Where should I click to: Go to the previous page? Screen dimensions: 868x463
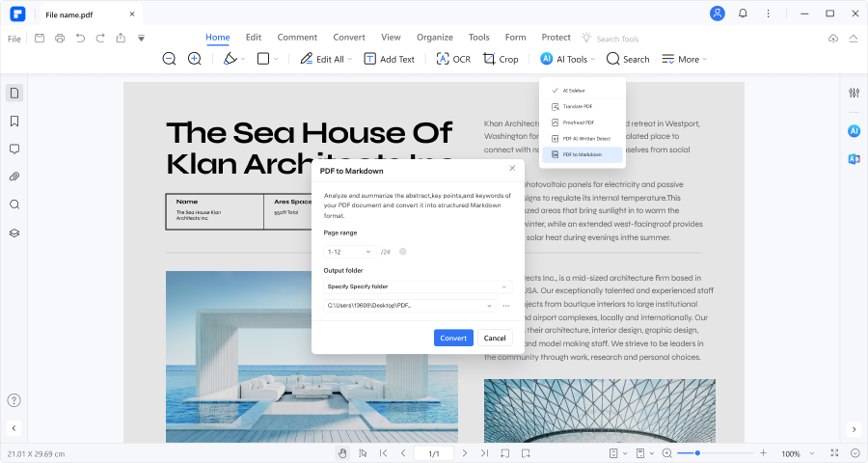pyautogui.click(x=403, y=453)
